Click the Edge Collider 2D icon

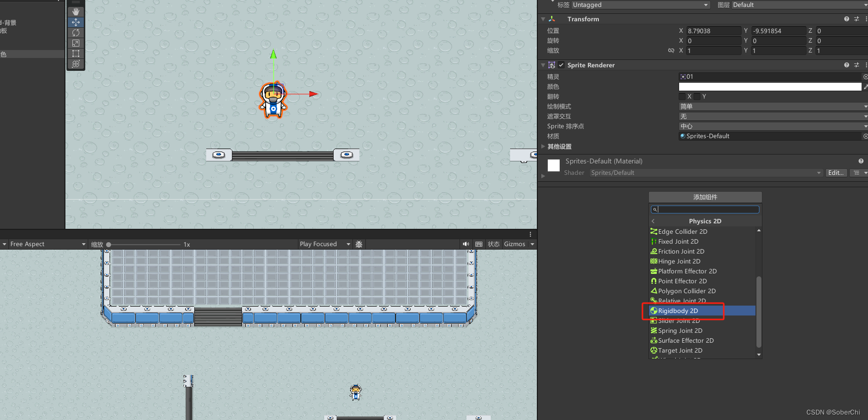click(x=654, y=231)
